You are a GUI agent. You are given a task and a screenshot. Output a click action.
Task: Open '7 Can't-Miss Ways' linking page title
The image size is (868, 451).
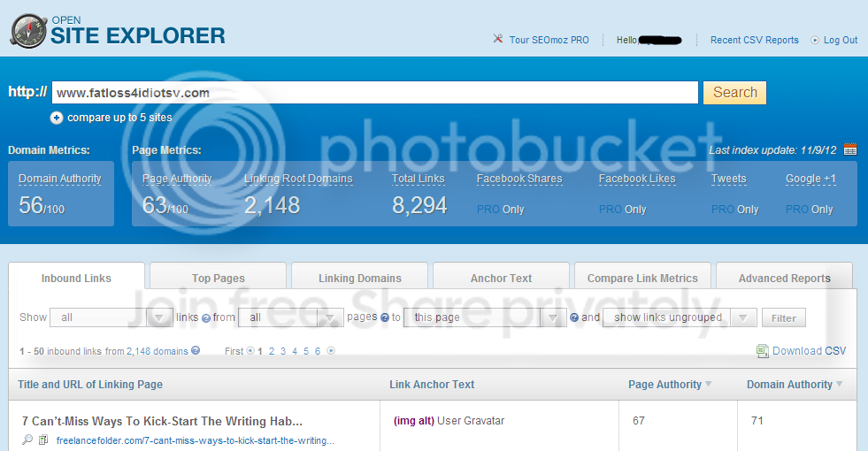(162, 421)
